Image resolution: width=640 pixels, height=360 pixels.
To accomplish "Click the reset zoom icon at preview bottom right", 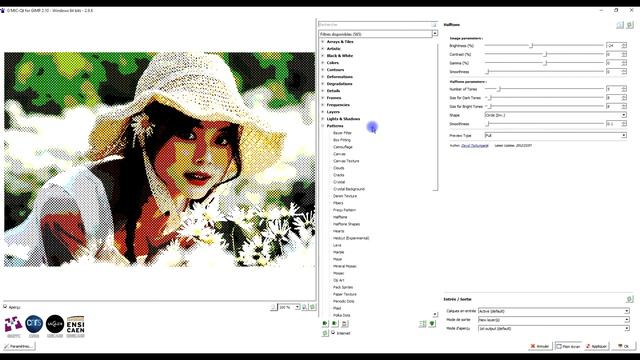I will (x=312, y=307).
